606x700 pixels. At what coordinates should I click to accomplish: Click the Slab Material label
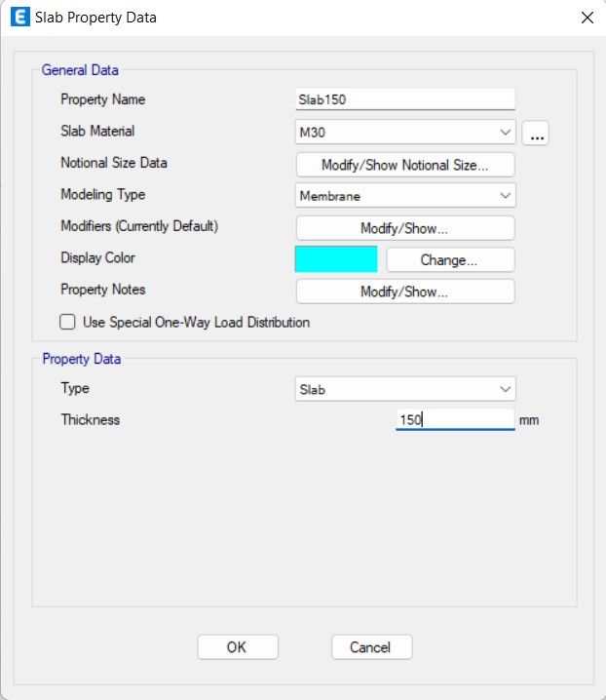pos(97,131)
